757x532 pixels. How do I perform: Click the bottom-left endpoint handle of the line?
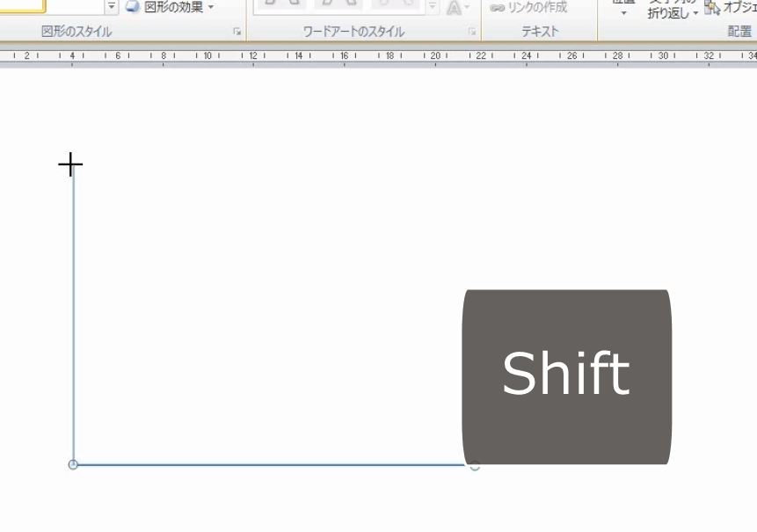pyautogui.click(x=73, y=464)
